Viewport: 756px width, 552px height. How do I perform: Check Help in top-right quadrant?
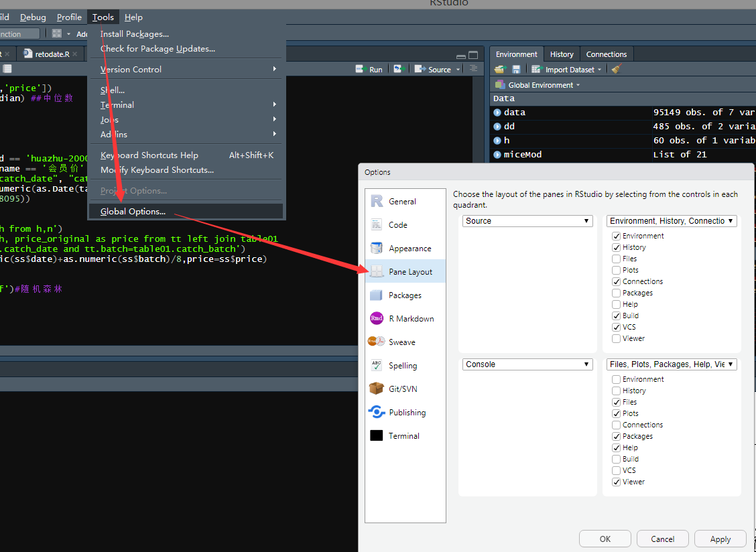616,305
